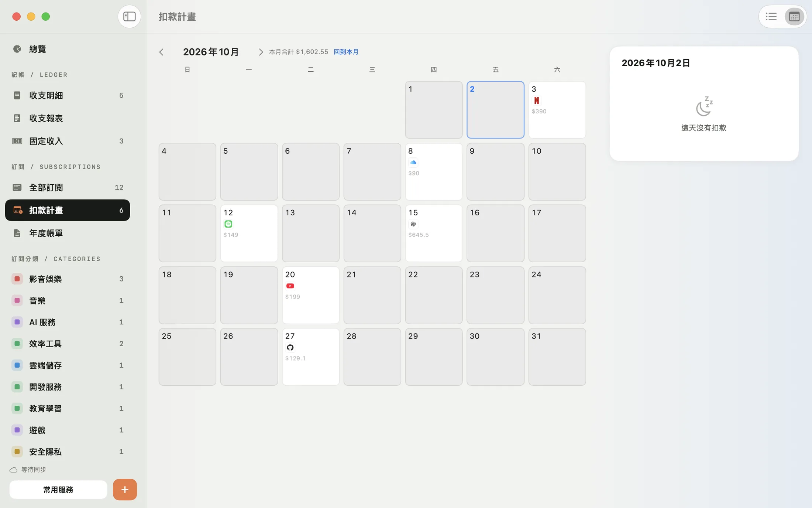Click the 常用服務 button

(58, 490)
